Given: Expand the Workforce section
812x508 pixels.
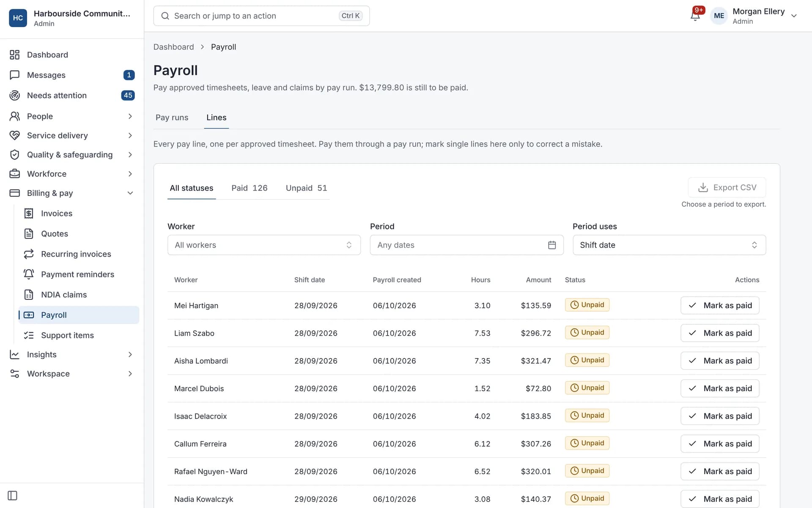Looking at the screenshot, I should click(72, 174).
